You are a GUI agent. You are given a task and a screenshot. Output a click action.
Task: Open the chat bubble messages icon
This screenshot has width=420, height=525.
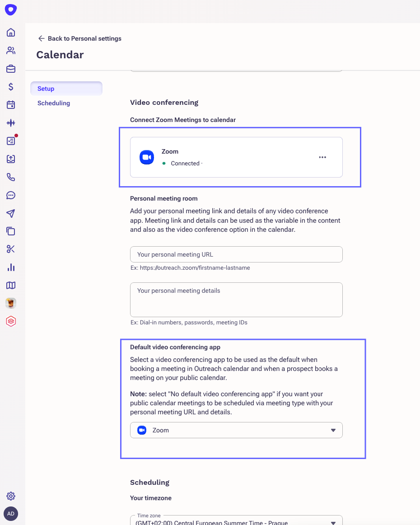[11, 195]
